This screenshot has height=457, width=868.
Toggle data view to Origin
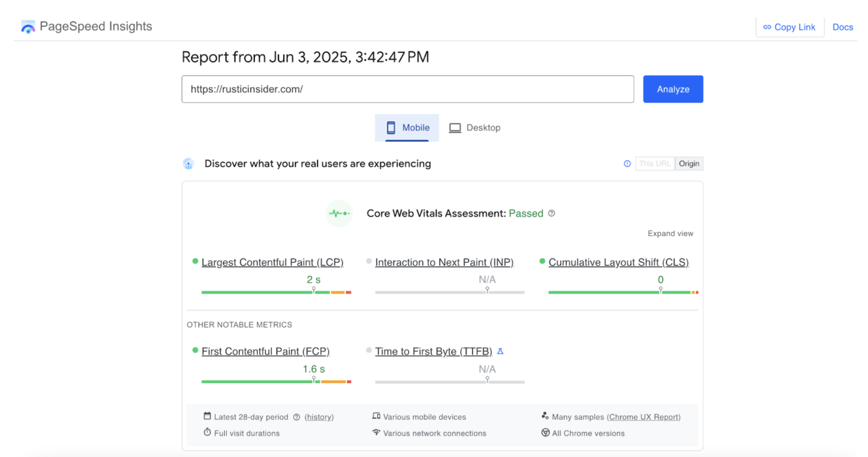(689, 164)
